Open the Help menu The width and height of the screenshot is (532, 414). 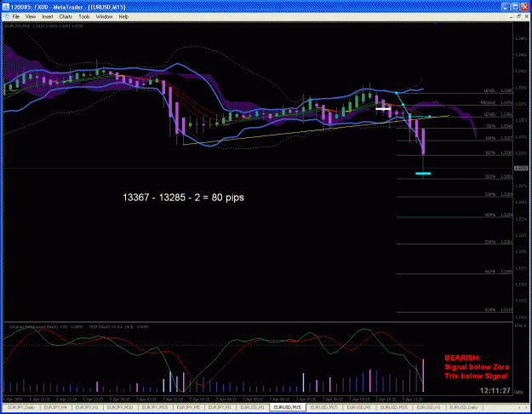coord(123,16)
